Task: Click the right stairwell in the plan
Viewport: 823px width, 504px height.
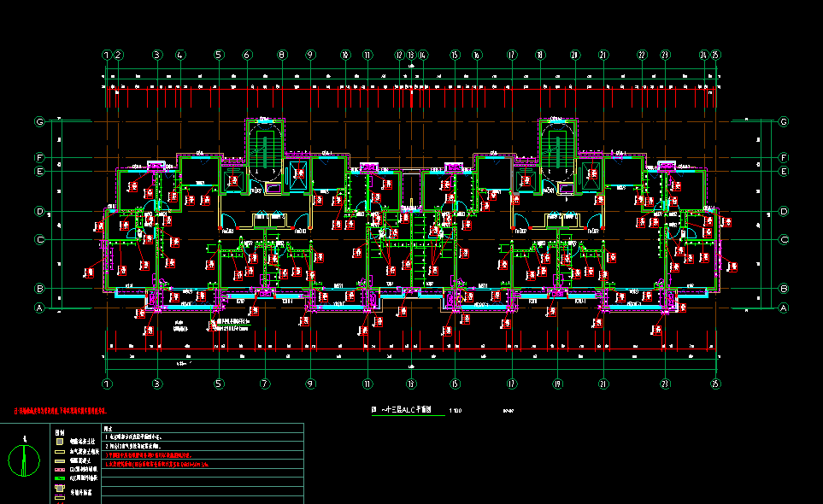Action: pos(557,145)
